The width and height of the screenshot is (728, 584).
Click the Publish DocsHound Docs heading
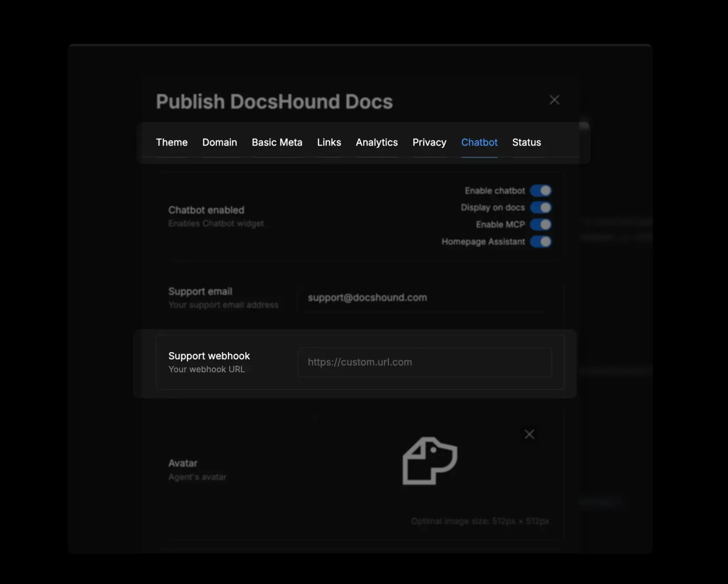[x=274, y=102]
